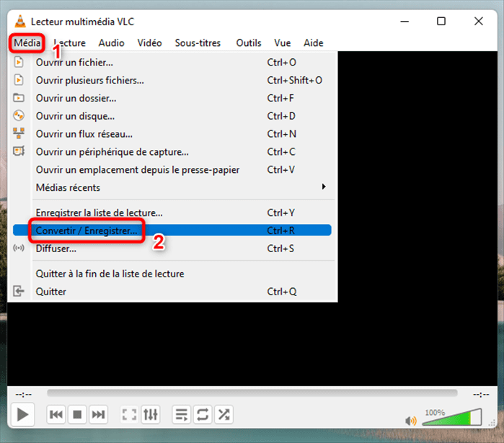
Task: Choose Ouvrir un emplacement depuis le presse-papier
Action: (x=172, y=169)
